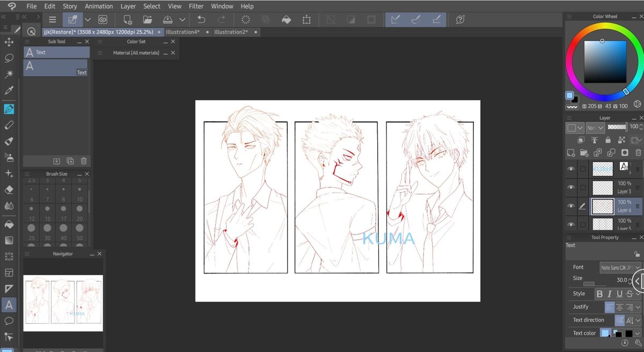
Task: Click the main color swatch
Action: click(569, 96)
